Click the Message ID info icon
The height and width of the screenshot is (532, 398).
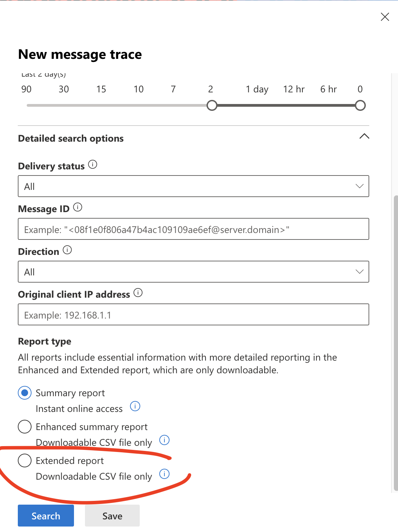pyautogui.click(x=78, y=207)
